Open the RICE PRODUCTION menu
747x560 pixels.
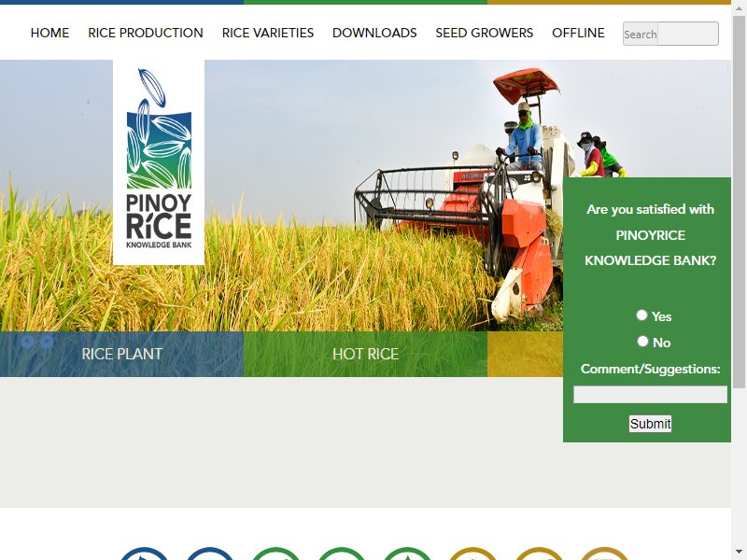[146, 33]
